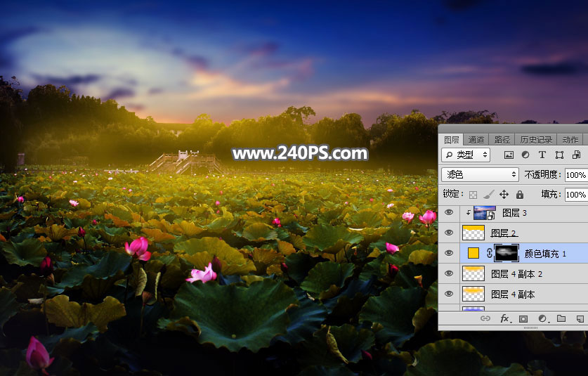Open layer style fx menu

point(504,318)
